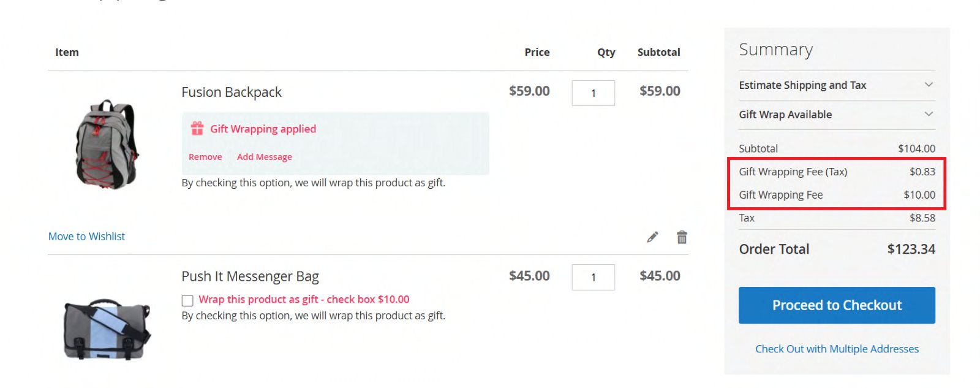The height and width of the screenshot is (388, 980).
Task: Click Proceed to Checkout button
Action: (837, 305)
